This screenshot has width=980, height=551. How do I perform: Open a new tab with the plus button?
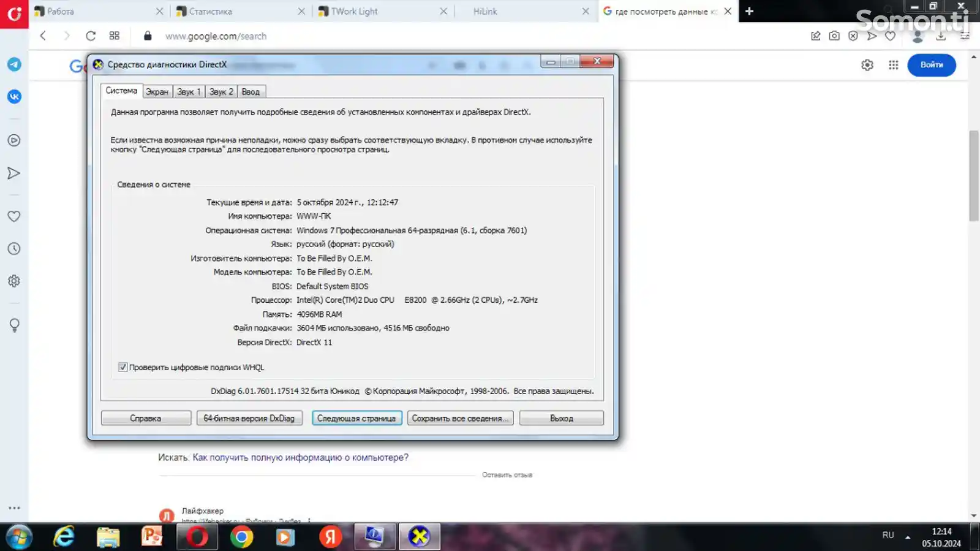click(749, 11)
